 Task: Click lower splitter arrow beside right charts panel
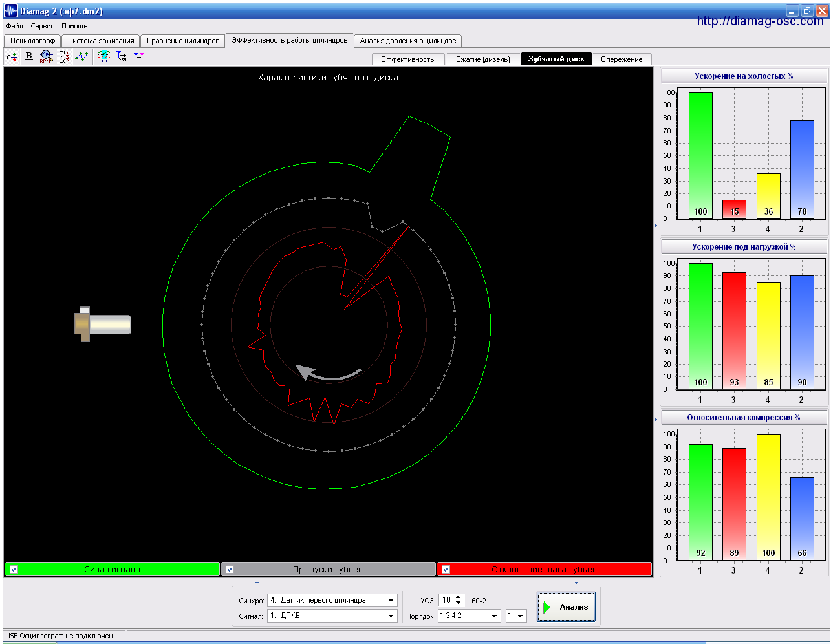click(x=656, y=419)
